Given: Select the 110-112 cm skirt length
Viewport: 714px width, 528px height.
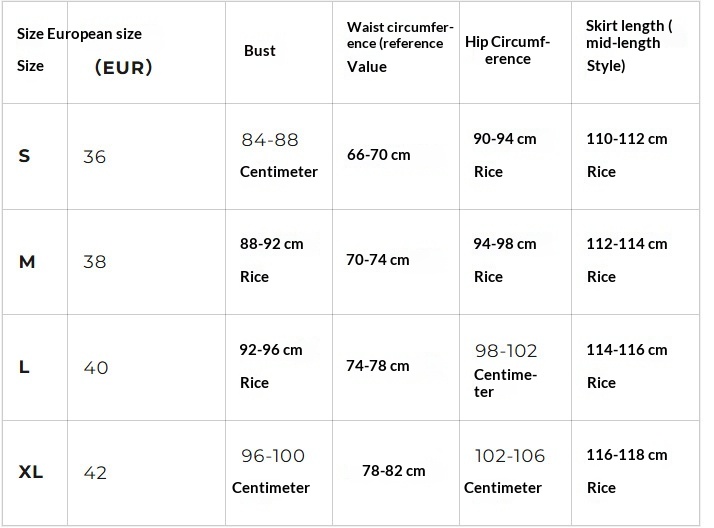Looking at the screenshot, I should 626,139.
